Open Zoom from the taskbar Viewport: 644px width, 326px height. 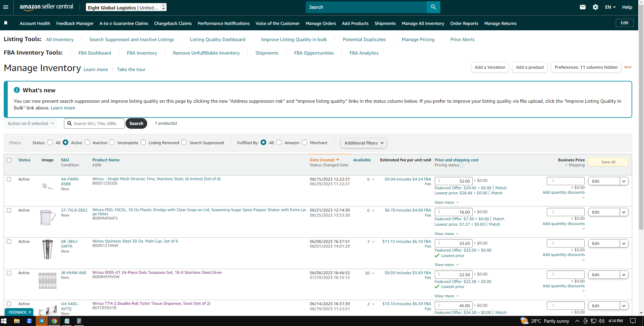(29, 321)
